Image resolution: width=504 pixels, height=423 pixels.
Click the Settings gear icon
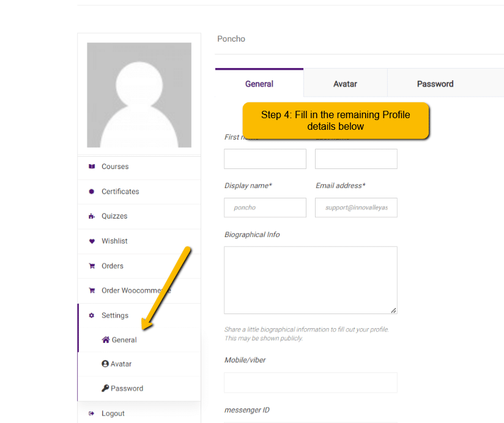(92, 315)
